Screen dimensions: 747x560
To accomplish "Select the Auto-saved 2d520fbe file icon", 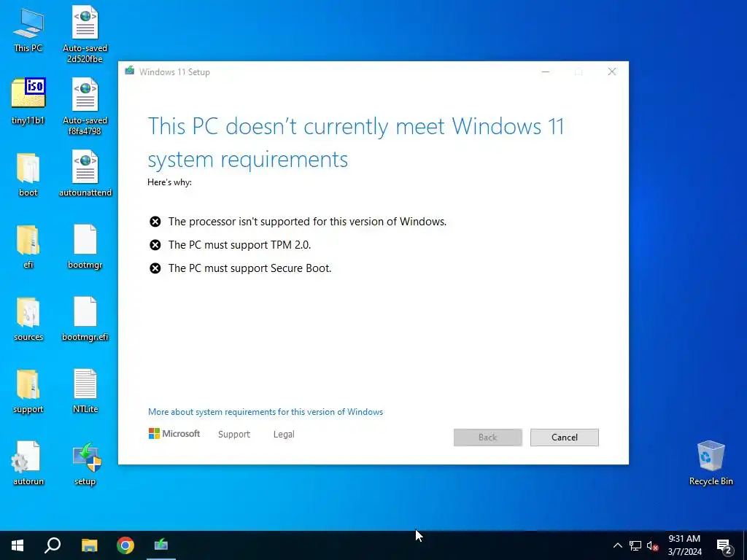I will (x=85, y=34).
